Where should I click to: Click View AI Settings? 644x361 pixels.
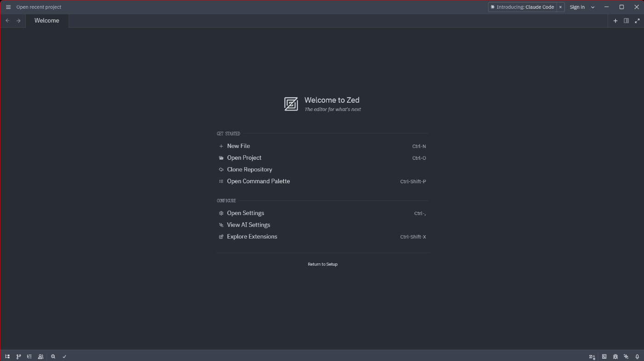[322, 225]
